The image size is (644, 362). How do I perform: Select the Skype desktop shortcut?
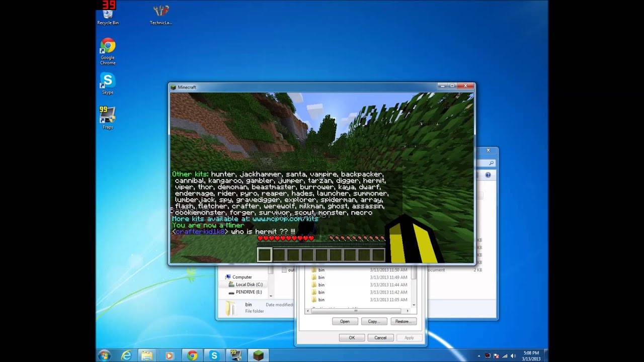108,84
